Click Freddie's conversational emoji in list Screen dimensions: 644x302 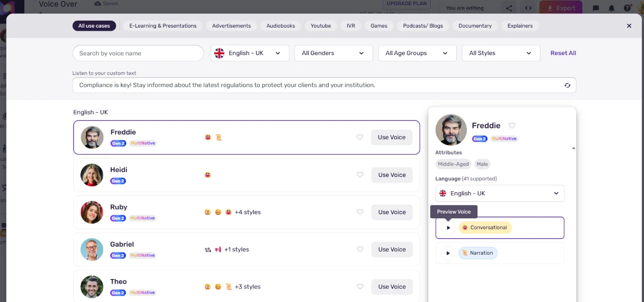click(x=208, y=137)
